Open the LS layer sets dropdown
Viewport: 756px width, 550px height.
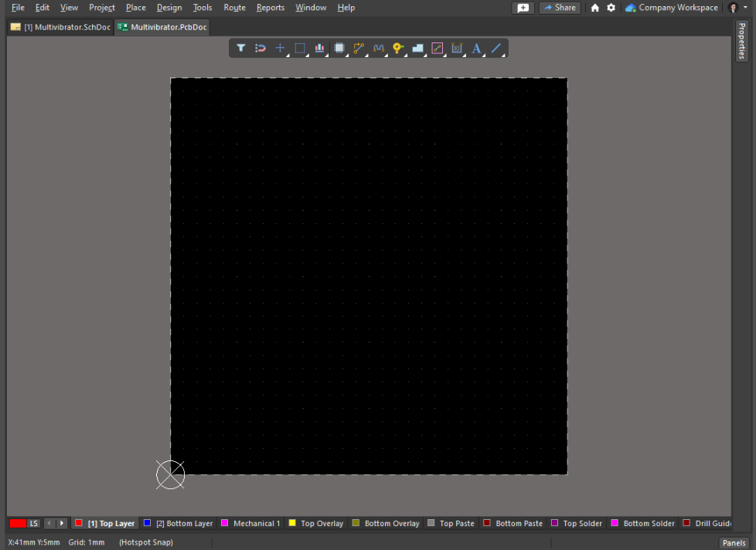[x=33, y=523]
